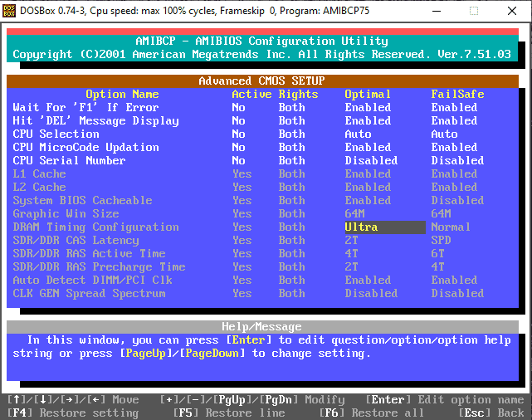Screen dimensions: 532x420
Task: Click the 'FailSafe' column header
Action: coord(457,95)
